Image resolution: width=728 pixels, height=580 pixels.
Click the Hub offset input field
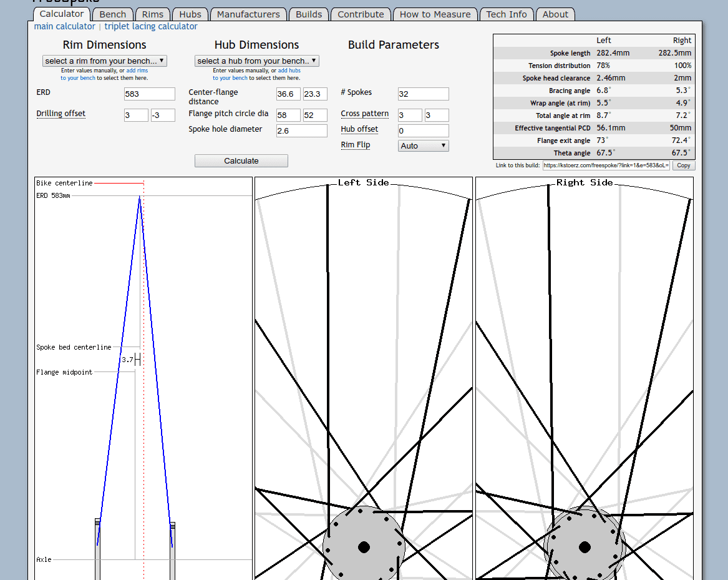tap(423, 131)
